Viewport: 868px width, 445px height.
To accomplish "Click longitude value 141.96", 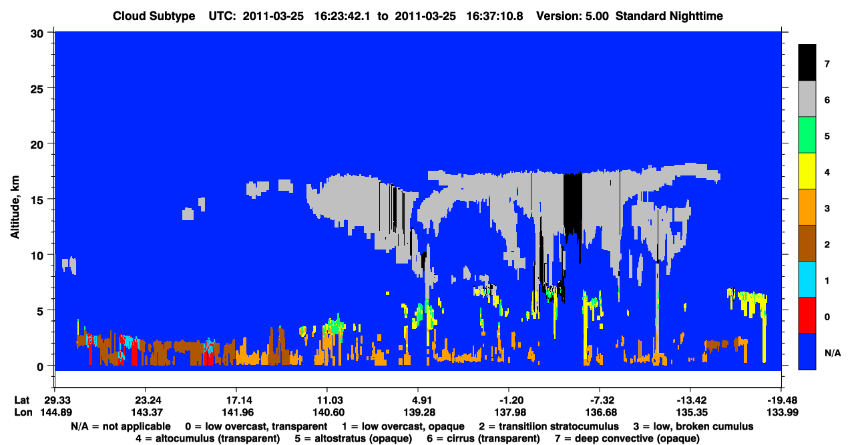I will click(x=236, y=412).
